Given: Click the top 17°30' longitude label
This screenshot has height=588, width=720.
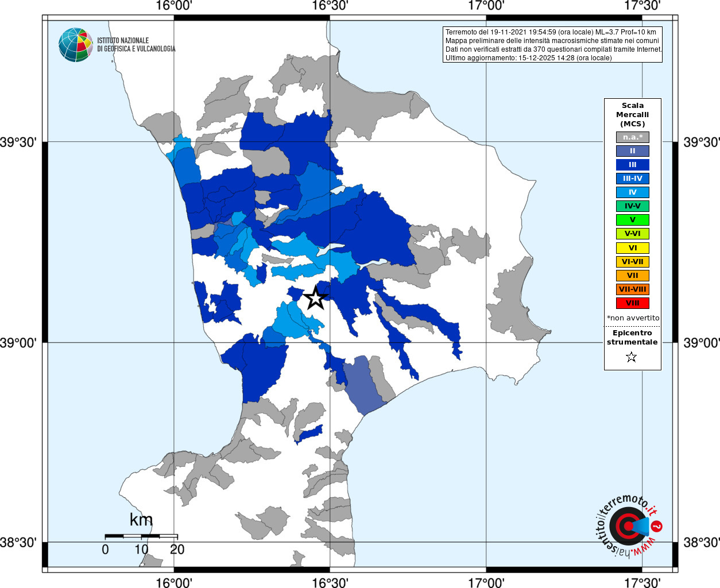Looking at the screenshot, I should 642,6.
